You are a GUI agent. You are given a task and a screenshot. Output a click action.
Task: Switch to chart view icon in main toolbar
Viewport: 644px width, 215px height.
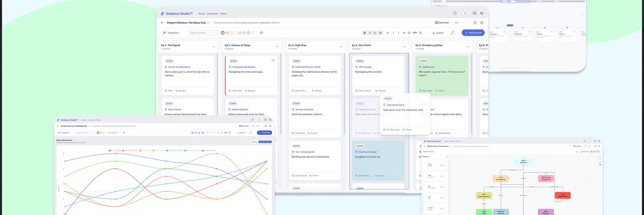point(375,33)
